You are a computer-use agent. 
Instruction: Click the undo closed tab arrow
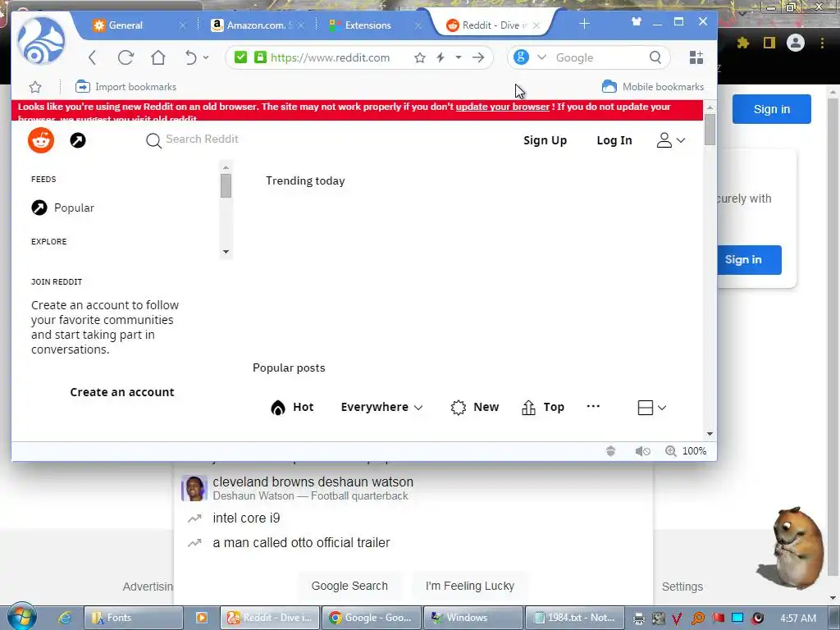pyautogui.click(x=190, y=57)
